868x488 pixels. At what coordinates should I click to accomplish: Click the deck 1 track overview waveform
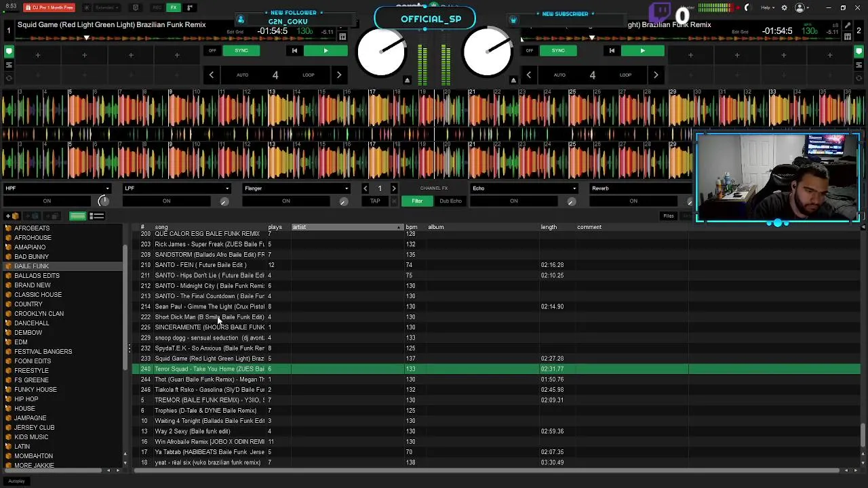[x=176, y=37]
